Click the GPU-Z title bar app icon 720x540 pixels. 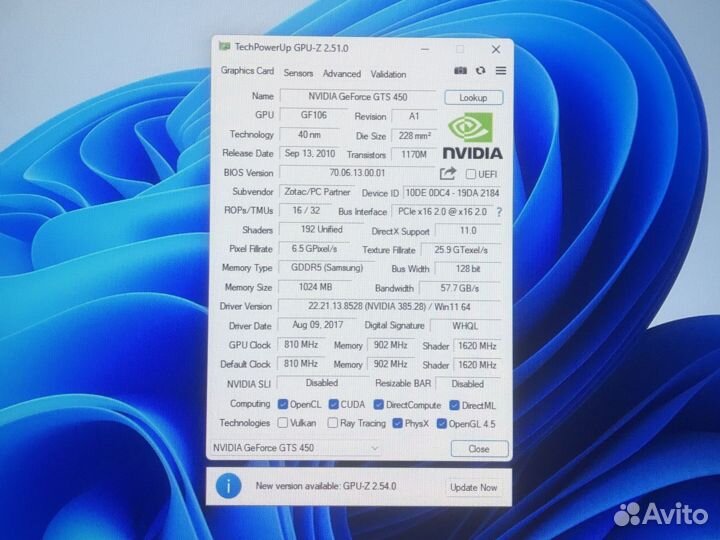(225, 46)
